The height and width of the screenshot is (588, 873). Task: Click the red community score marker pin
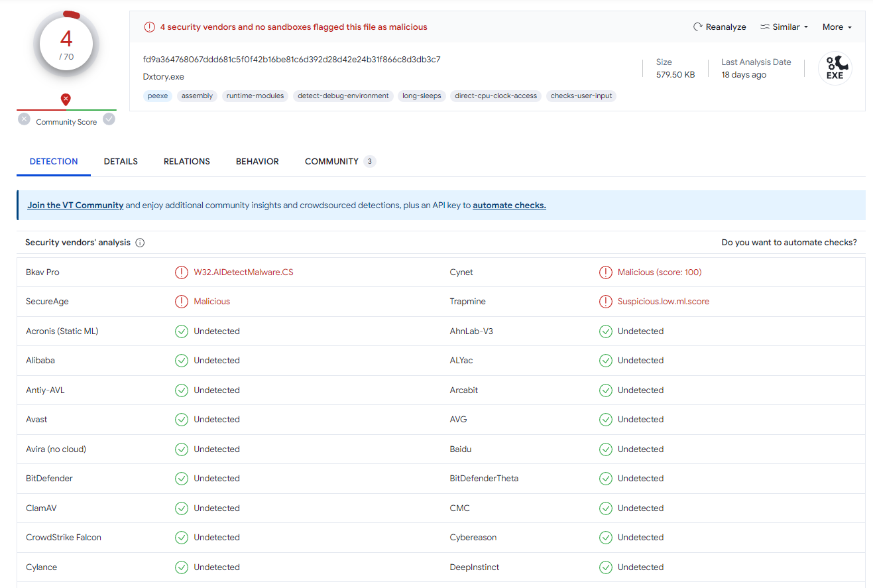(x=66, y=99)
